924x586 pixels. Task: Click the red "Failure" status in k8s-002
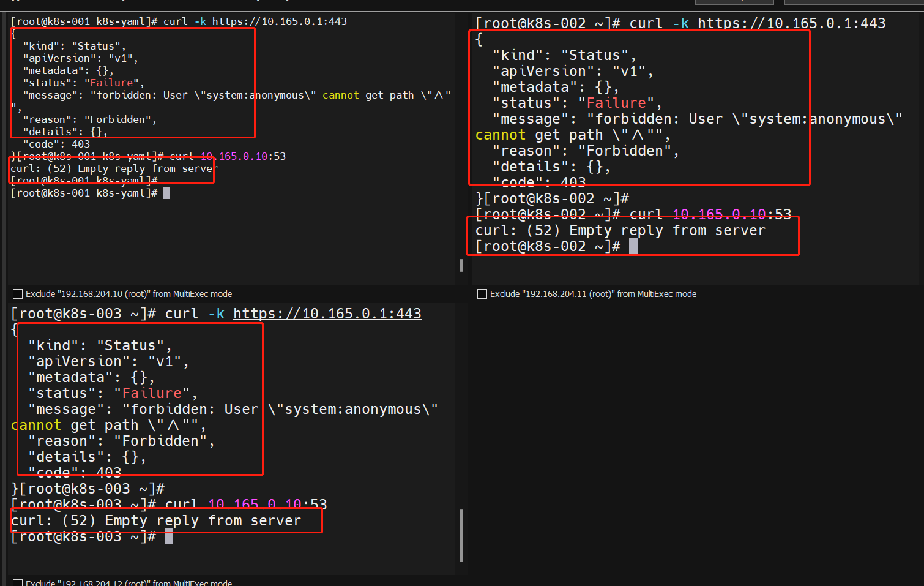[x=616, y=103]
